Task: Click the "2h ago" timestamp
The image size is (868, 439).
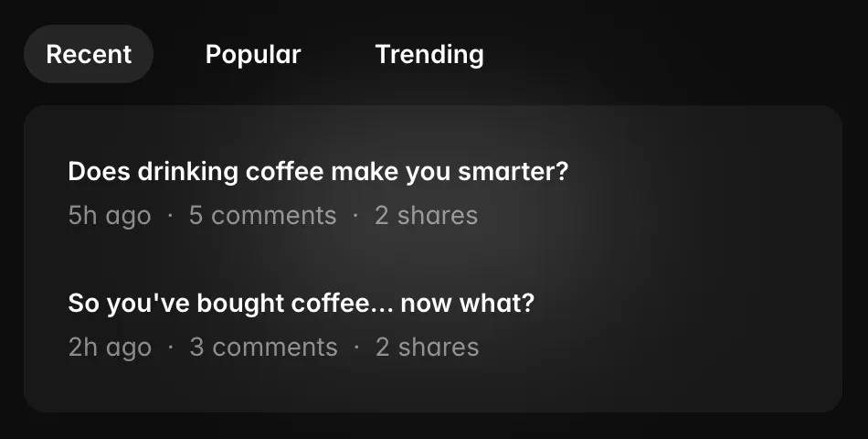Action: 110,348
